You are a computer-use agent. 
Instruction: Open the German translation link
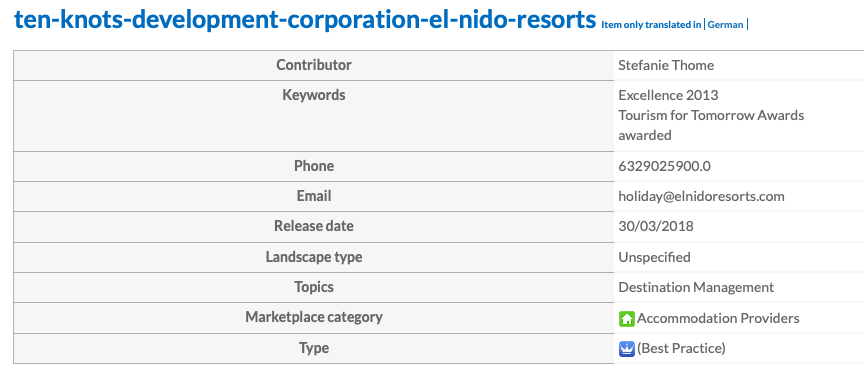tap(725, 24)
